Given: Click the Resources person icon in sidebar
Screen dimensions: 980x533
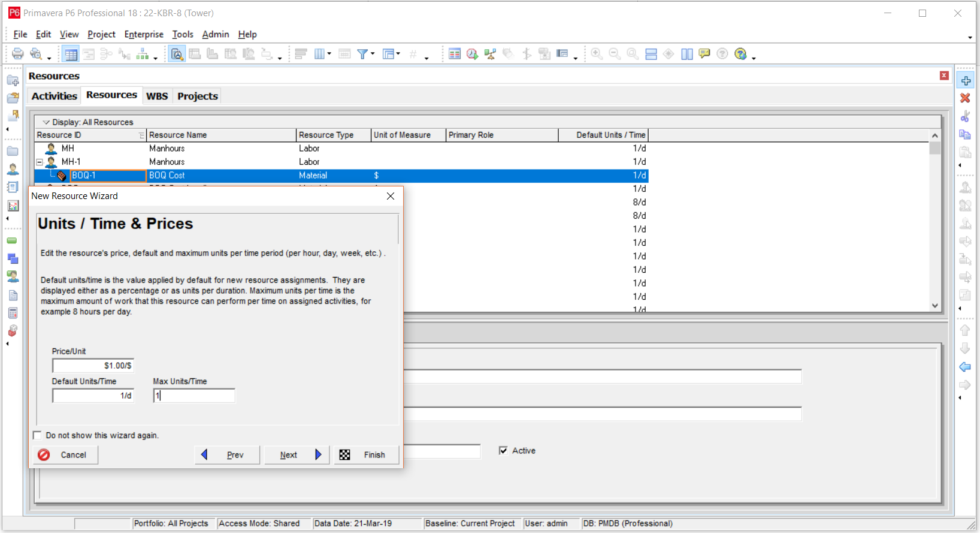Looking at the screenshot, I should click(13, 170).
